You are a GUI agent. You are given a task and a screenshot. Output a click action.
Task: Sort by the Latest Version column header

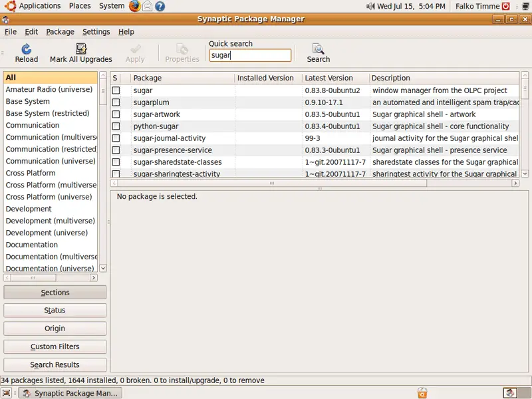[x=336, y=78]
